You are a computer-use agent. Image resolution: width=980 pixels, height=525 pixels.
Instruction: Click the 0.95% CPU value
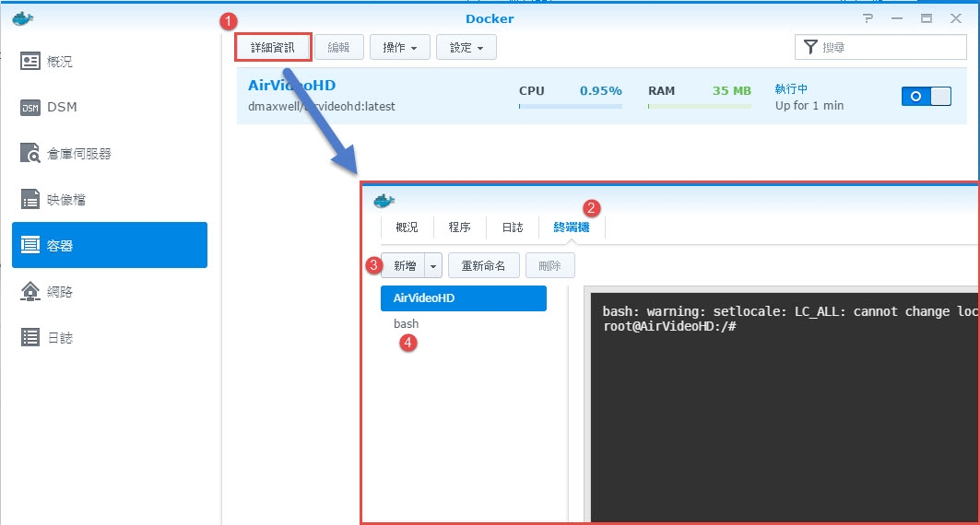pos(600,90)
